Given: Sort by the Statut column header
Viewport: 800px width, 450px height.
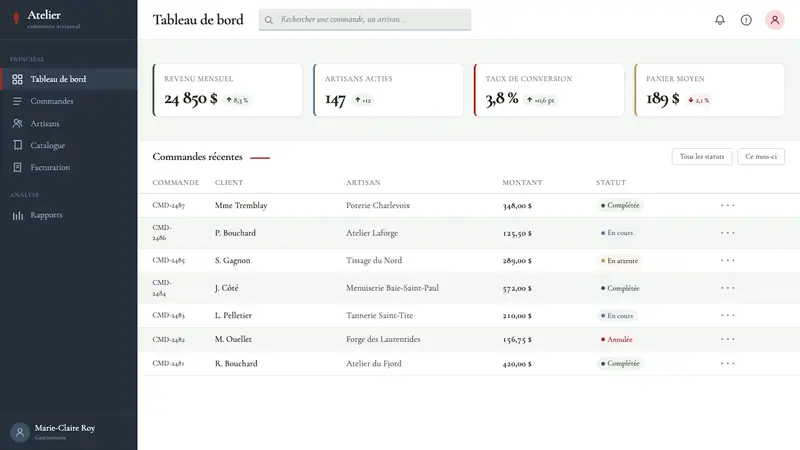Looking at the screenshot, I should (x=611, y=182).
